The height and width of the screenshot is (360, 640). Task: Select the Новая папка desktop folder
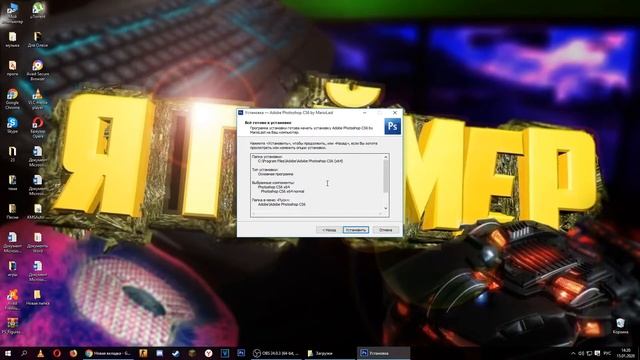coord(38,297)
